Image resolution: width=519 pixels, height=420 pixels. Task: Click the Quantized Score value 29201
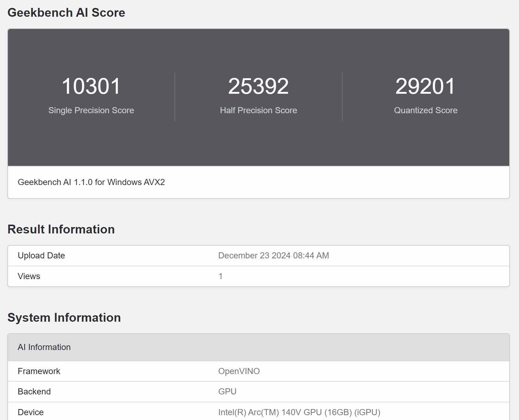pyautogui.click(x=425, y=86)
